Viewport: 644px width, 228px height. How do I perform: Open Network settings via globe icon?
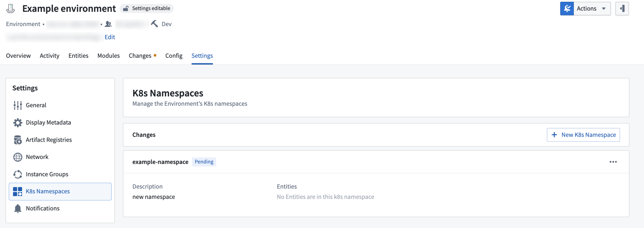tap(17, 157)
